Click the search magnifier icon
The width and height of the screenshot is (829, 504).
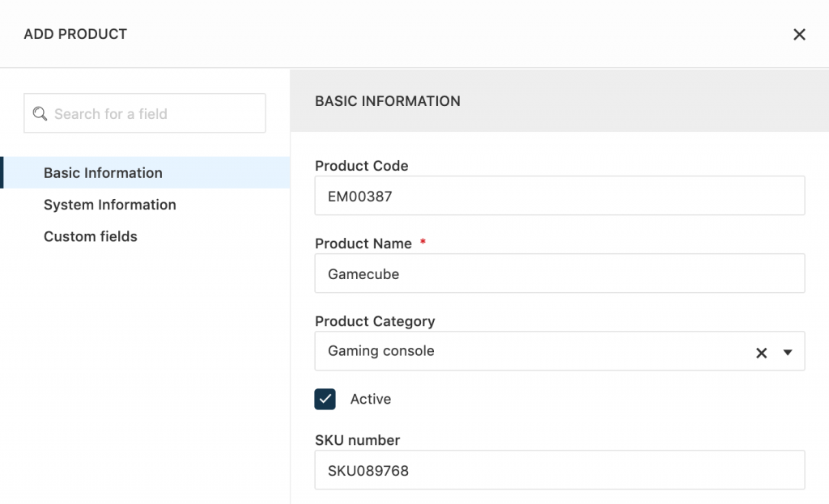[x=40, y=113]
